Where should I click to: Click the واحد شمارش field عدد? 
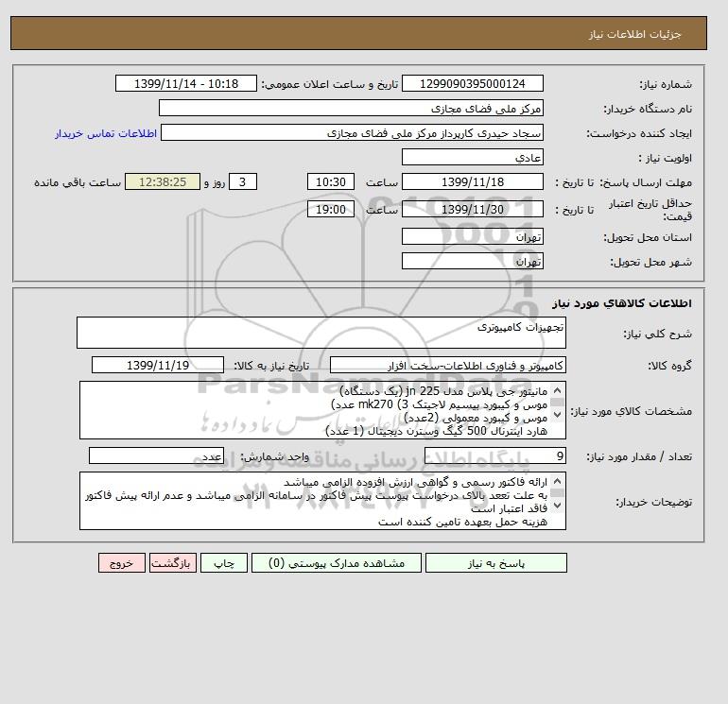click(156, 455)
